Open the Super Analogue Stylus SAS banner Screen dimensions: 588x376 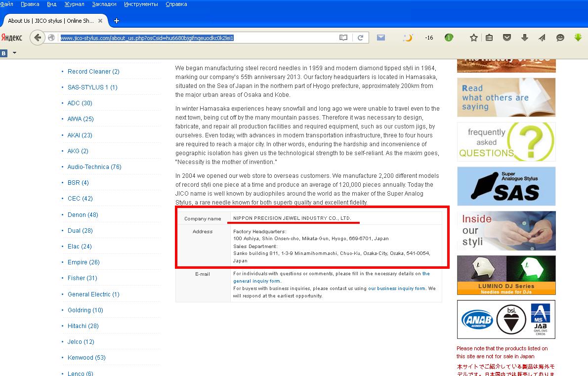click(506, 186)
